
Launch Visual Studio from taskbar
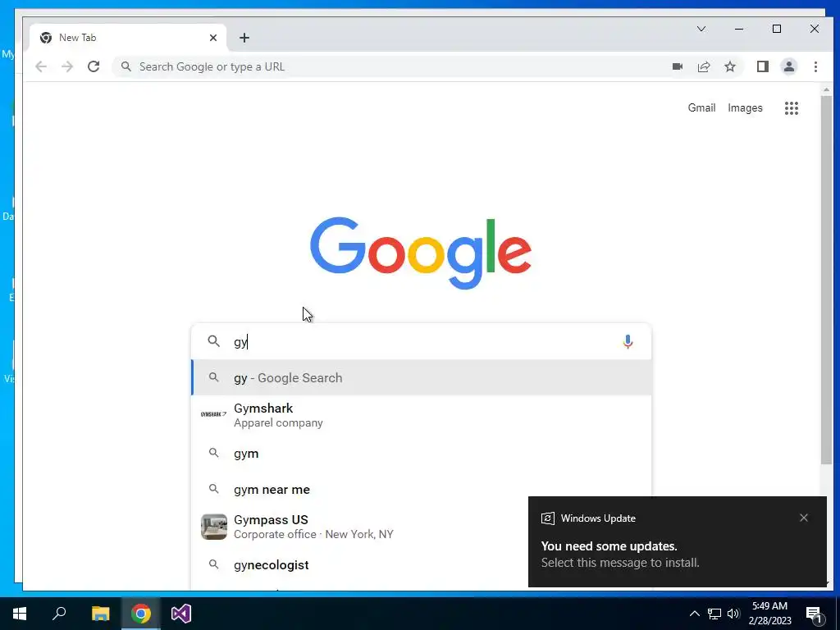coord(181,614)
